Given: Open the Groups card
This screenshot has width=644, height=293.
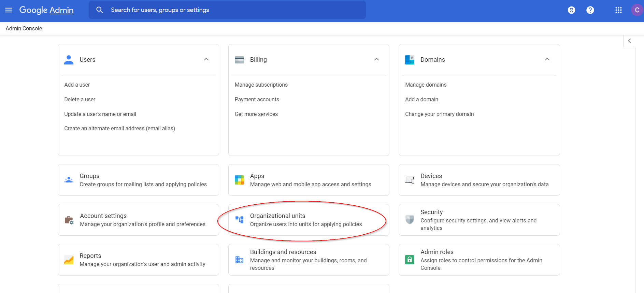Looking at the screenshot, I should (x=138, y=180).
